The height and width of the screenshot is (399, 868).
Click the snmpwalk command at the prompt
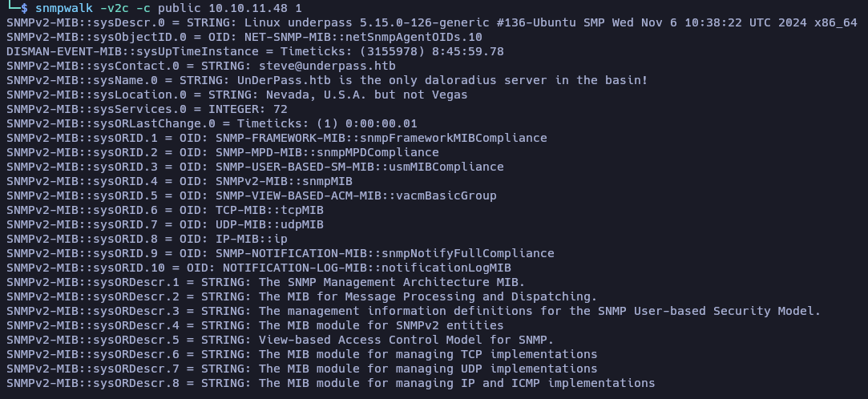(63, 8)
